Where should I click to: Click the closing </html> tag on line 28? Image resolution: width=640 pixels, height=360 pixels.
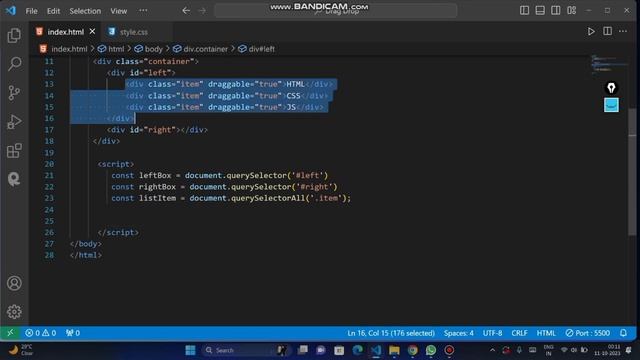[x=86, y=256]
